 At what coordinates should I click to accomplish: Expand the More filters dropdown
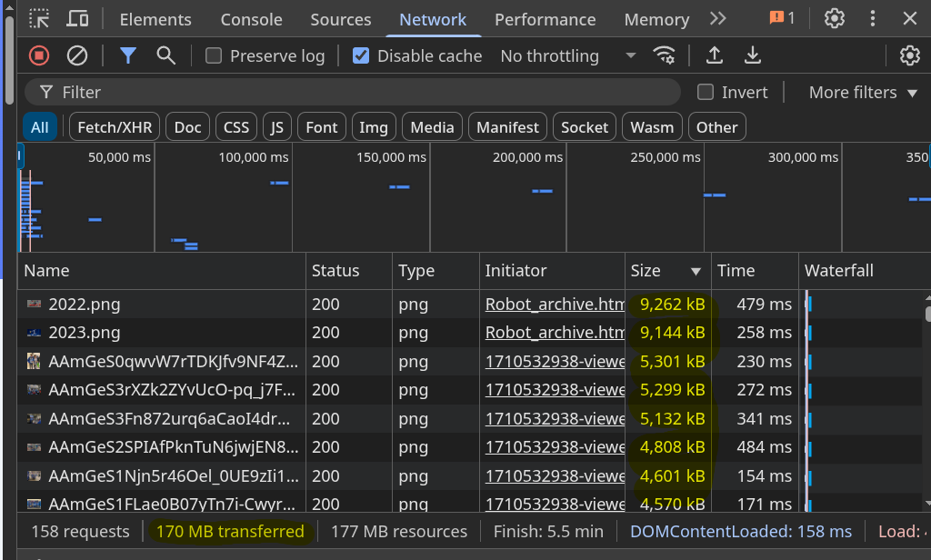[863, 93]
